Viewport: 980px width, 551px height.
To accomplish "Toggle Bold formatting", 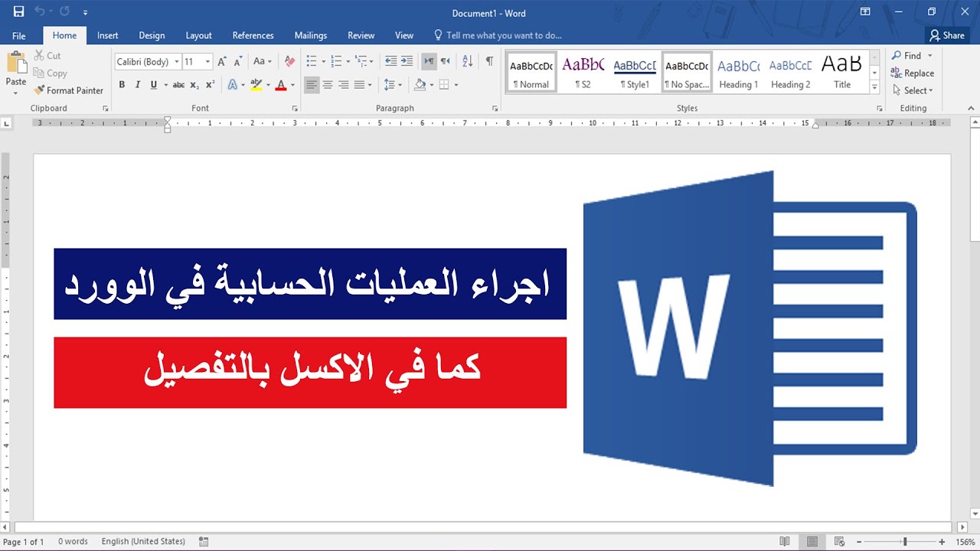I will click(x=122, y=85).
